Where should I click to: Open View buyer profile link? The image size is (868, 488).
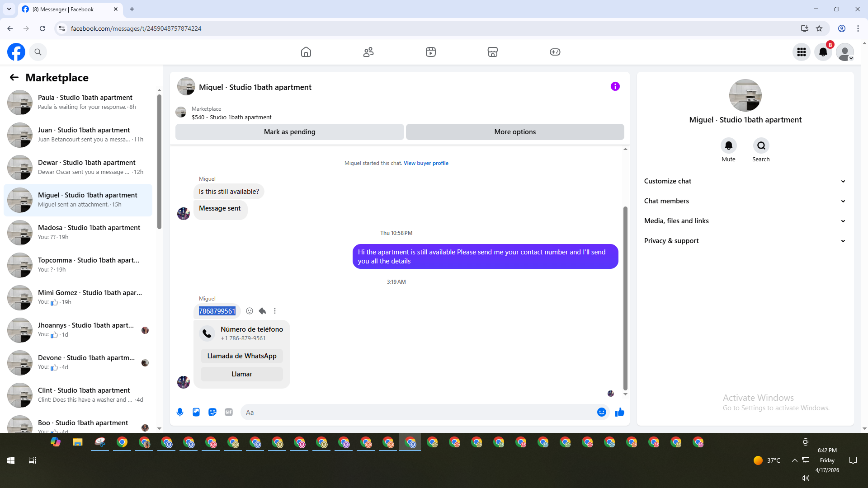click(x=426, y=163)
